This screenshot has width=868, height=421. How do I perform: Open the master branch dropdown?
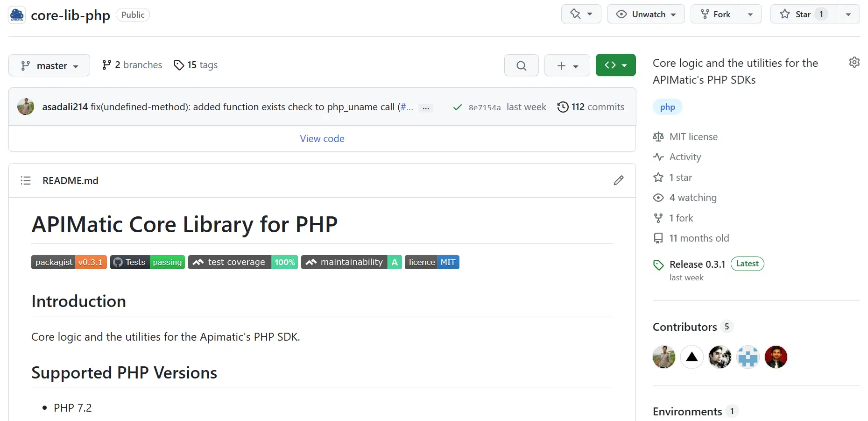tap(49, 65)
